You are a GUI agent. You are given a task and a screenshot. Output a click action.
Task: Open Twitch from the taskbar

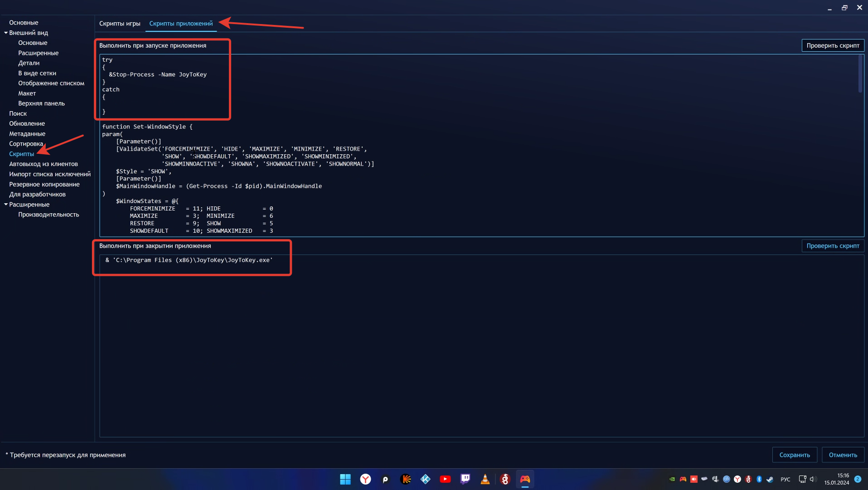point(465,479)
